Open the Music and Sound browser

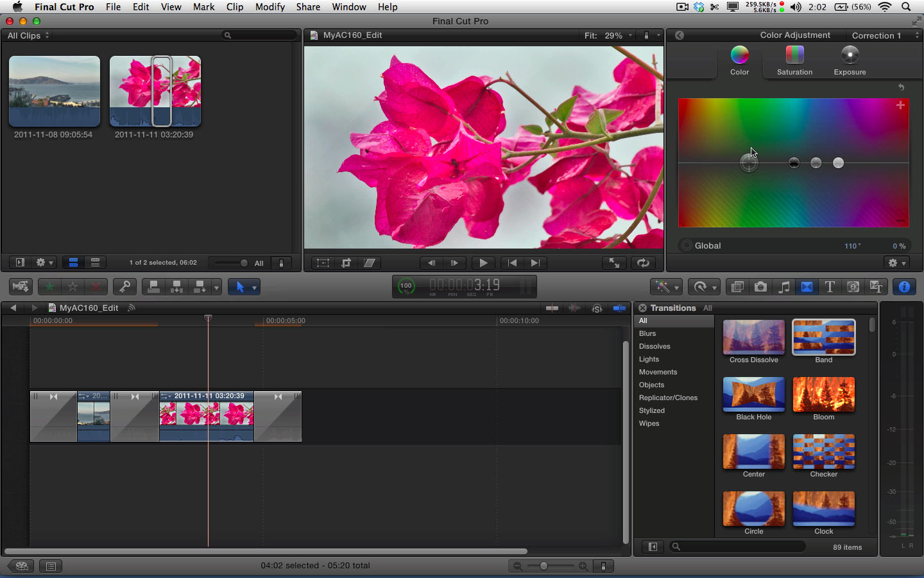pyautogui.click(x=783, y=287)
